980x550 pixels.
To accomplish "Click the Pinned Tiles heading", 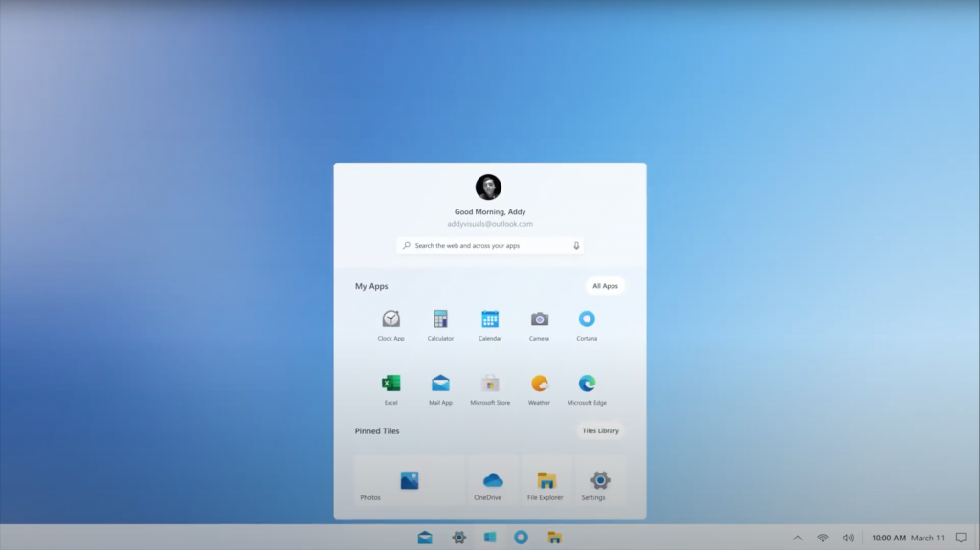I will (x=377, y=431).
